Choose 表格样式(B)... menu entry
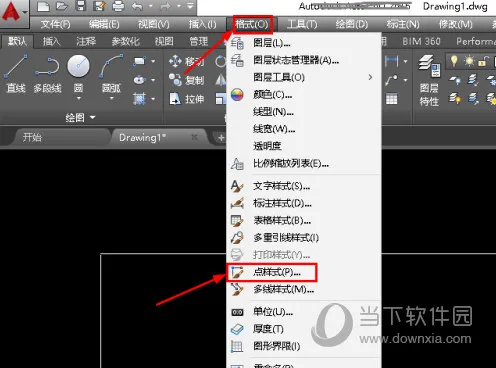 coord(304,220)
